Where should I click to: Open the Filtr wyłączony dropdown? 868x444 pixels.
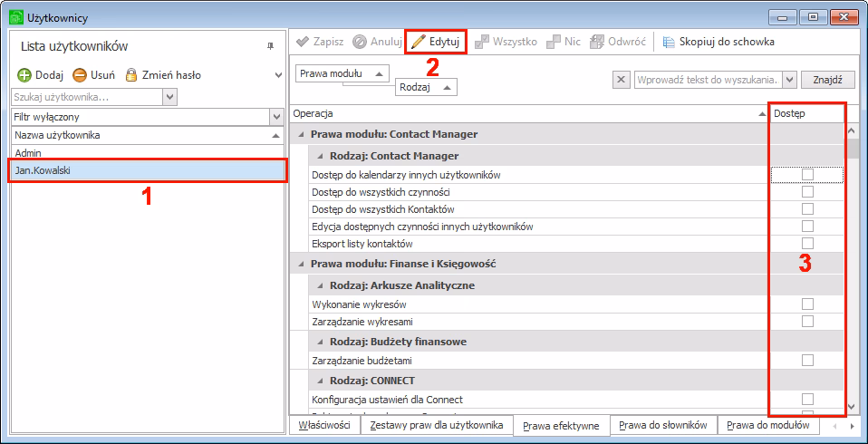coord(276,117)
